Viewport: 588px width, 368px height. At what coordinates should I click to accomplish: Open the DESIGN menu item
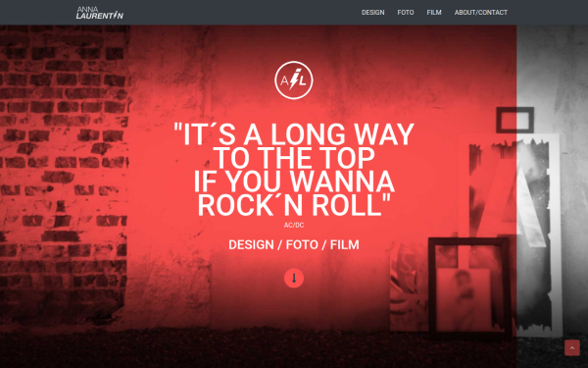tap(372, 13)
